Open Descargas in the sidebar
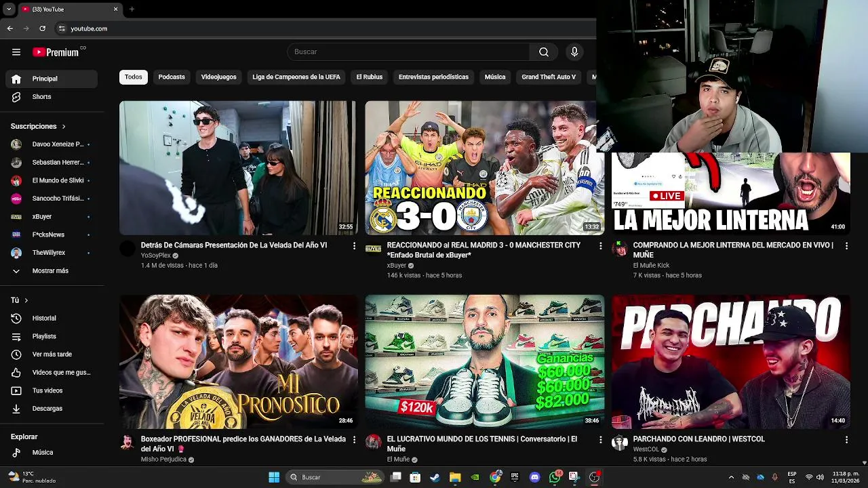The image size is (868, 488). 52,409
